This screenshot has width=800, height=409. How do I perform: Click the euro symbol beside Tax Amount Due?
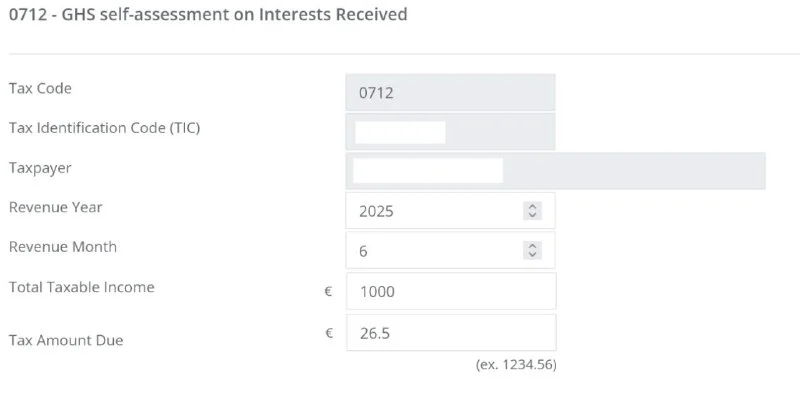point(329,333)
